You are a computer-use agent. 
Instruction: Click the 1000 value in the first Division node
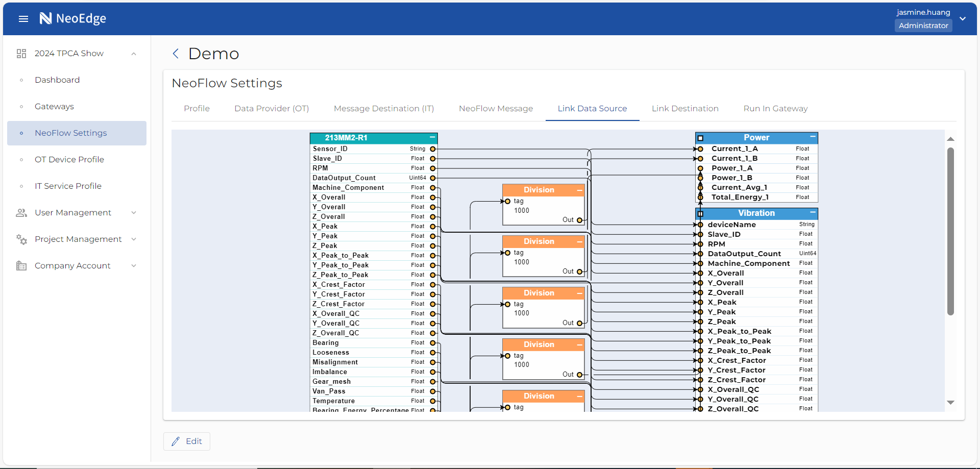coord(522,211)
